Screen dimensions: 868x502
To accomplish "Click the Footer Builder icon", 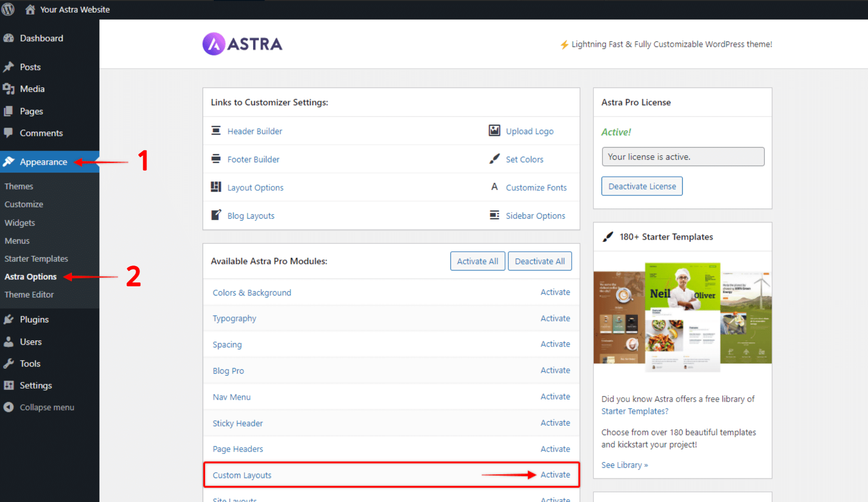I will [216, 159].
